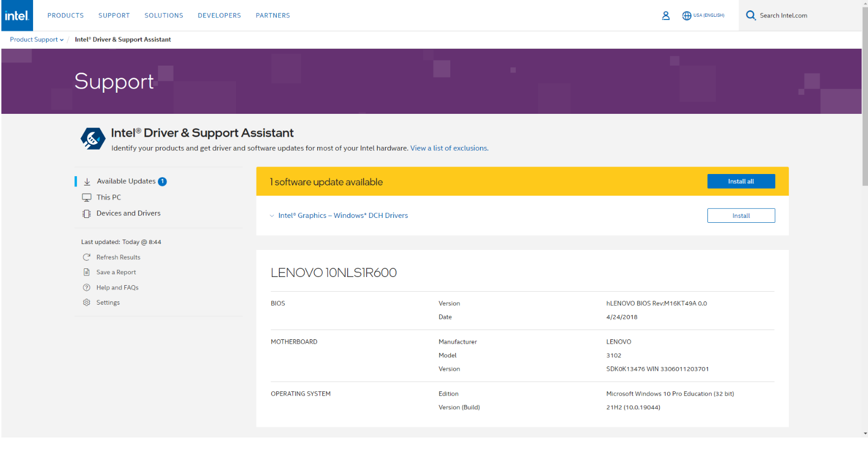Click the BIOS version value M16KT49A
The image size is (868, 470).
pos(656,304)
